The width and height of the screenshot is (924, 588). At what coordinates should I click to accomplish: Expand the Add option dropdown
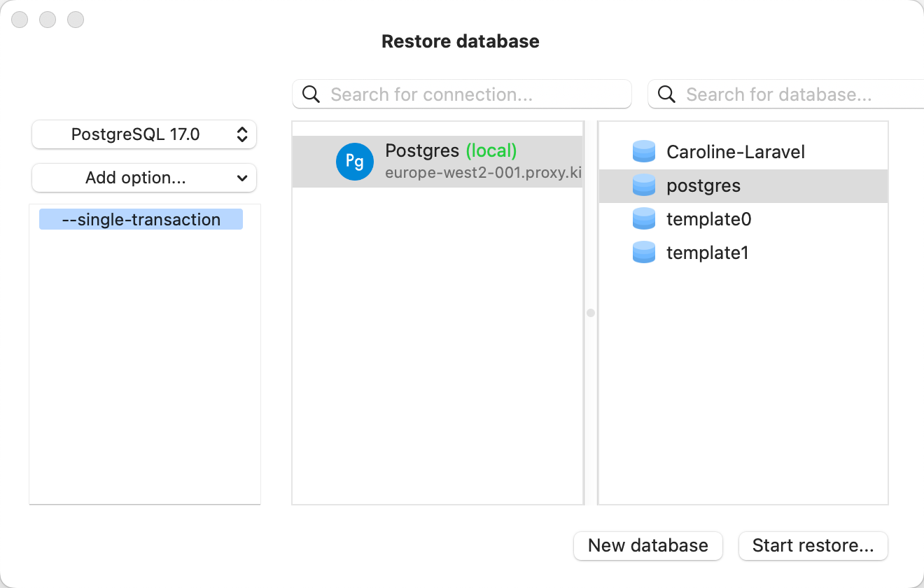tap(143, 178)
